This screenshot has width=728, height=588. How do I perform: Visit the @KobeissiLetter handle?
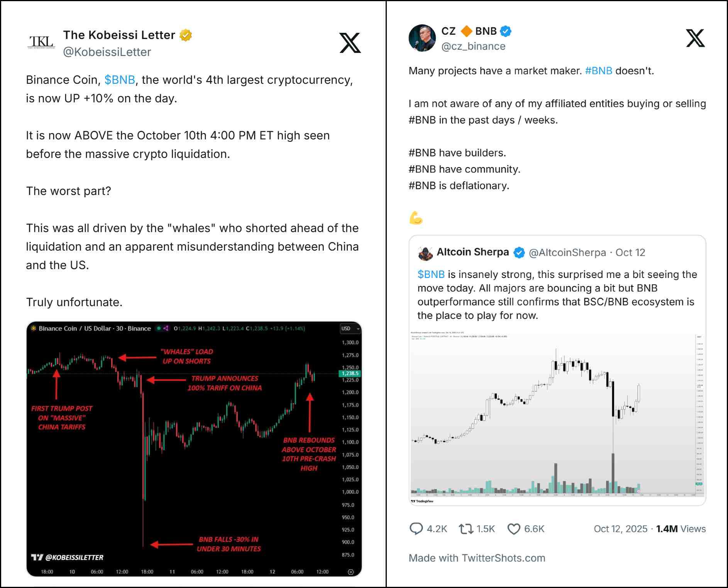(x=107, y=52)
